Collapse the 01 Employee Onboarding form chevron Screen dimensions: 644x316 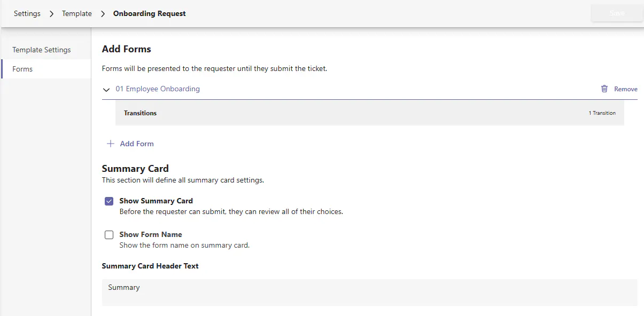click(106, 90)
